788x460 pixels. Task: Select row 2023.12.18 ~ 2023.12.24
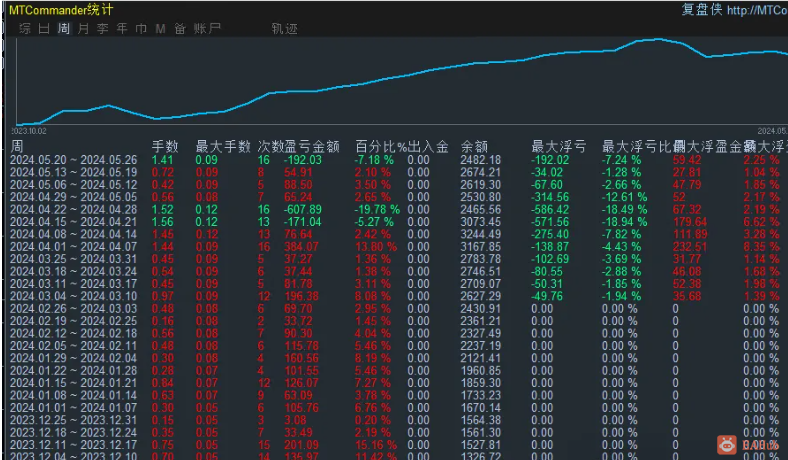(395, 432)
